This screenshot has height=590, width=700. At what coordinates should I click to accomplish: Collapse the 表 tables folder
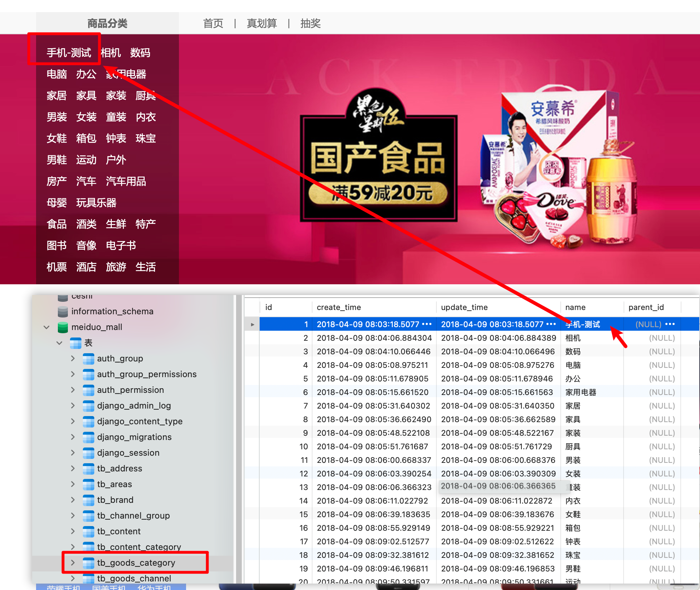pyautogui.click(x=59, y=343)
